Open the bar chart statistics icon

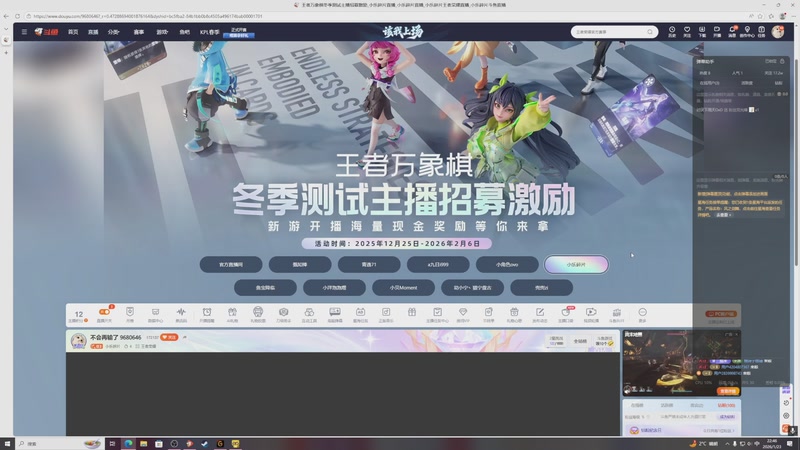(616, 314)
